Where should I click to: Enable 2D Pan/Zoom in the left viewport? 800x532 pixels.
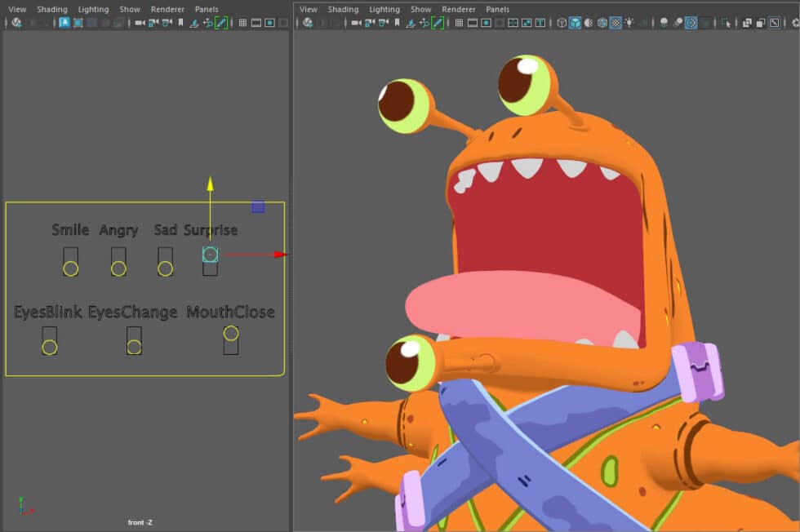[x=209, y=24]
